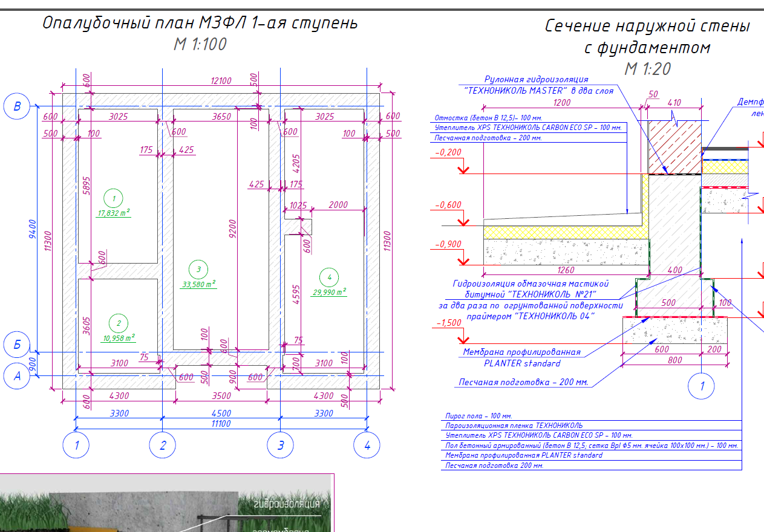Click the note 'праймером “ТЕХНОНИКОЛЬ 04”'
764x532 pixels.
tap(531, 316)
